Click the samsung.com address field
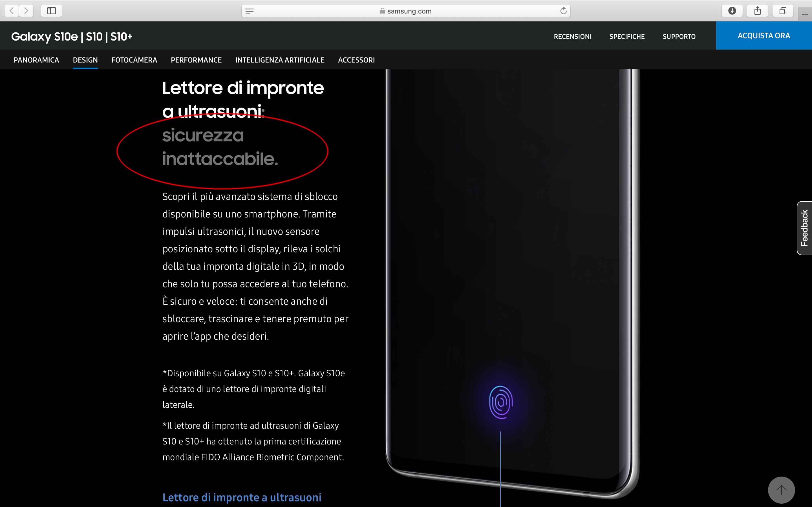This screenshot has width=812, height=507. pos(406,11)
